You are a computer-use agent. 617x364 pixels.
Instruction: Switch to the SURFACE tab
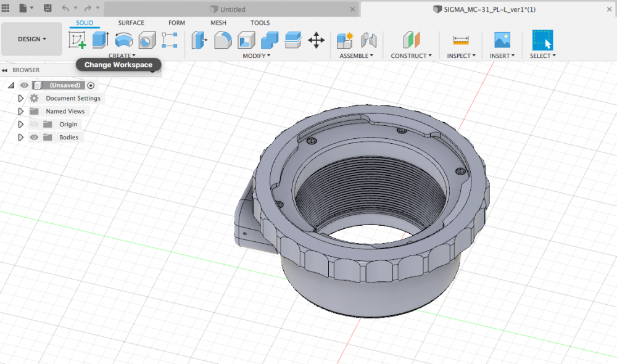click(x=131, y=23)
